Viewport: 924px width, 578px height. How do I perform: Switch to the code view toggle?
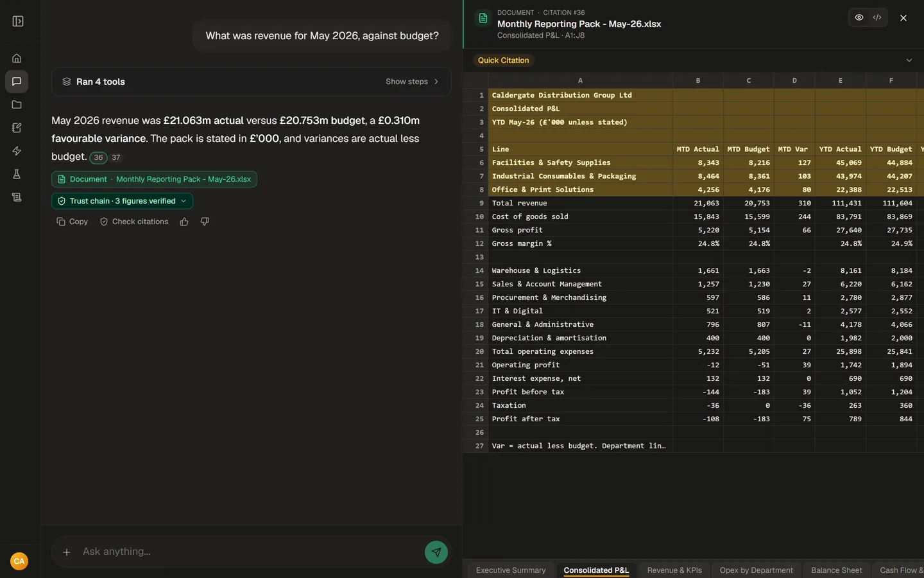pyautogui.click(x=877, y=17)
